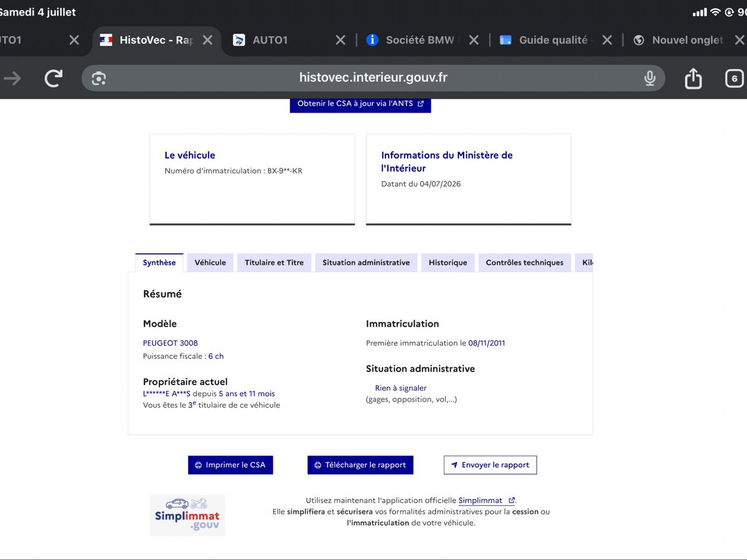The width and height of the screenshot is (747, 560).
Task: Click the Informations du Ministère de l'Intérieur card
Action: 469,179
